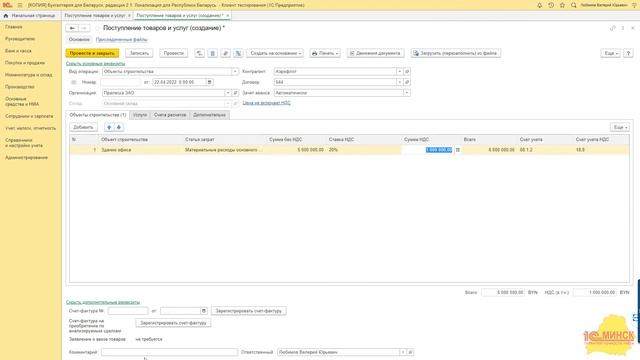Expand the Организация dropdown arrow

(228, 93)
